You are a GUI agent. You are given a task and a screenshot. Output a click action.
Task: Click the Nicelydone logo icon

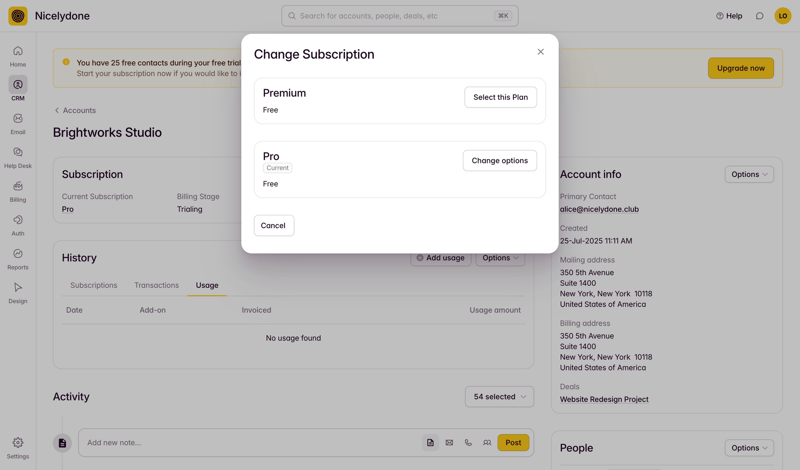pyautogui.click(x=18, y=16)
